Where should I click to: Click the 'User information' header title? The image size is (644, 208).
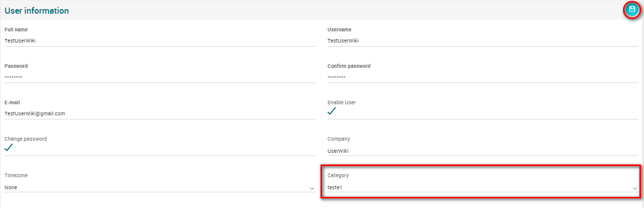coord(37,11)
